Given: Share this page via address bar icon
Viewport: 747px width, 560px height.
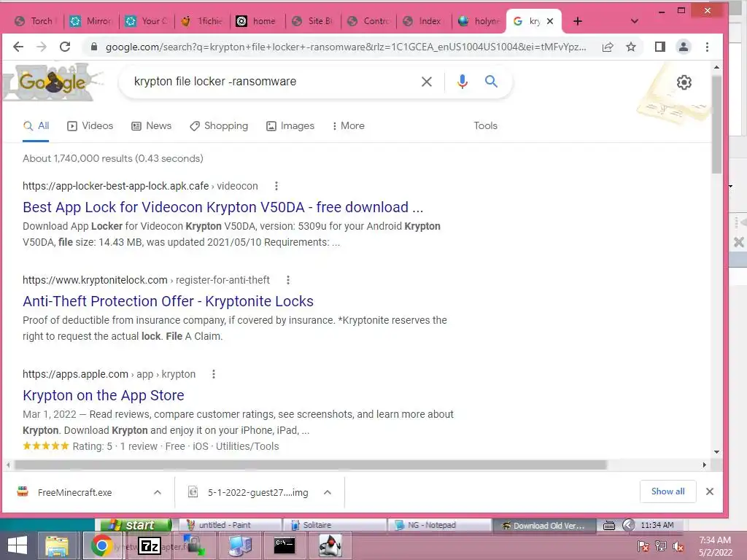Looking at the screenshot, I should tap(608, 47).
